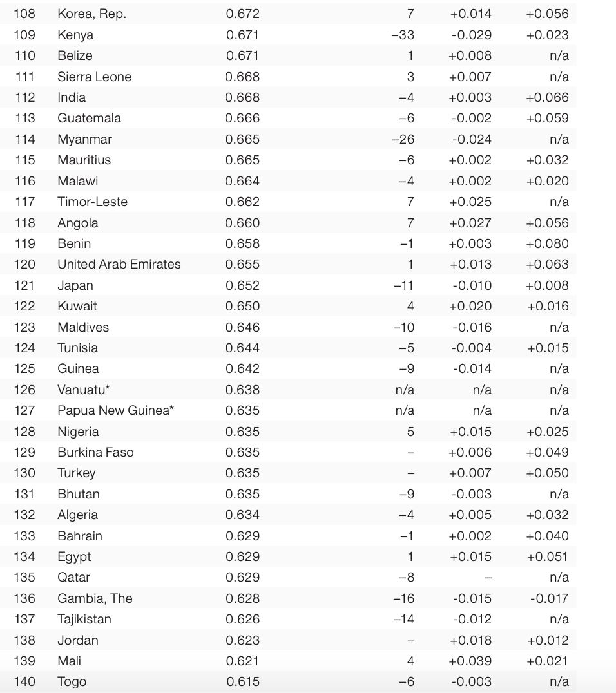Click Japan's rank number 121

24,285
